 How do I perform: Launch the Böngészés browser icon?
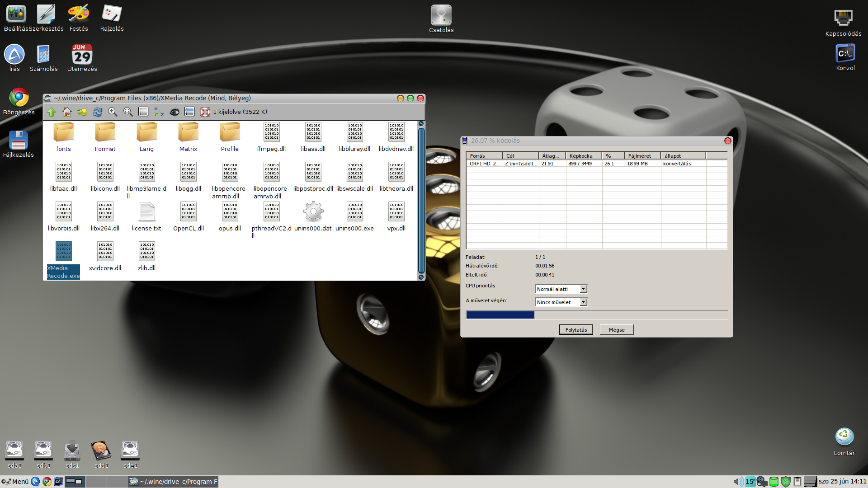click(x=19, y=102)
